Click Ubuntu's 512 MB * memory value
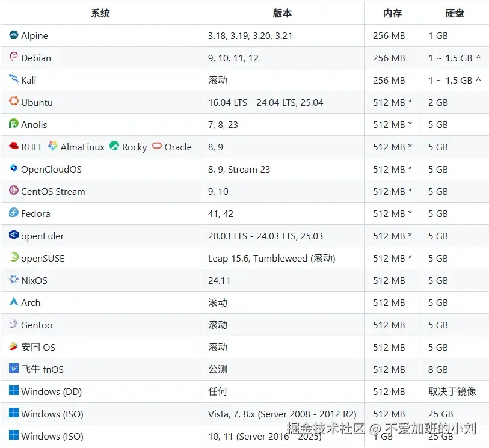 (392, 103)
